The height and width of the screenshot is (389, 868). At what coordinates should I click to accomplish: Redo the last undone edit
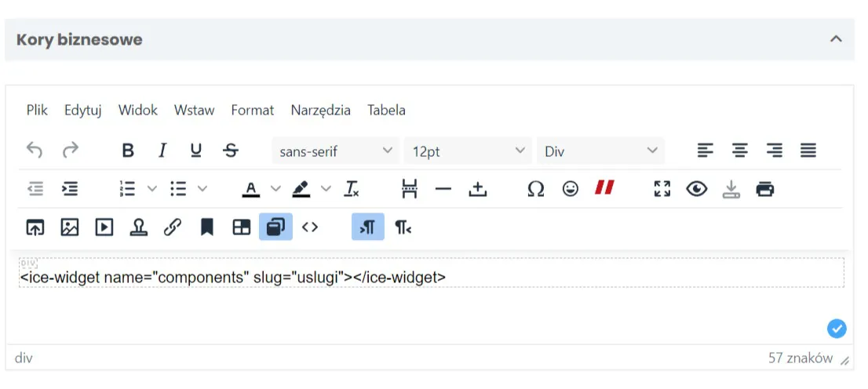71,150
